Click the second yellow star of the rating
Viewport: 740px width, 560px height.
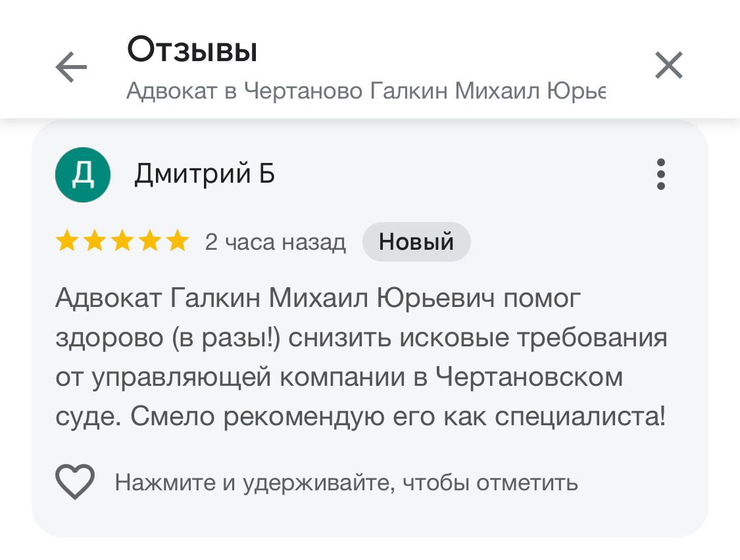point(95,242)
